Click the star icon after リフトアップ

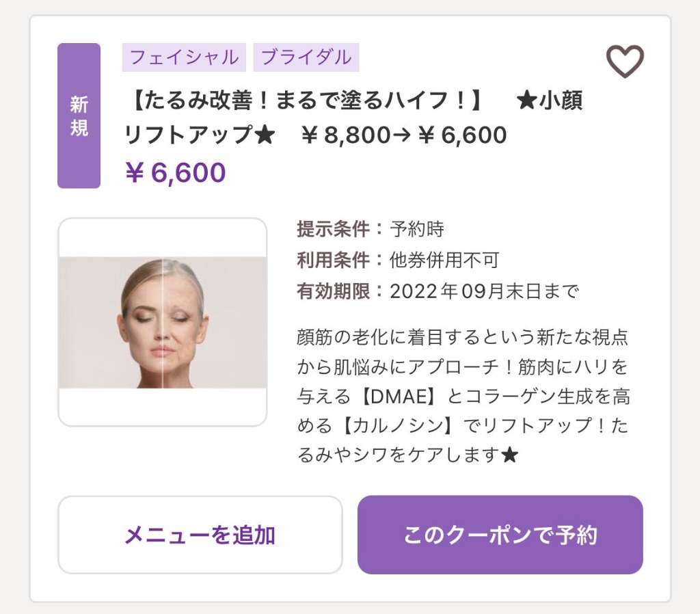point(264,135)
